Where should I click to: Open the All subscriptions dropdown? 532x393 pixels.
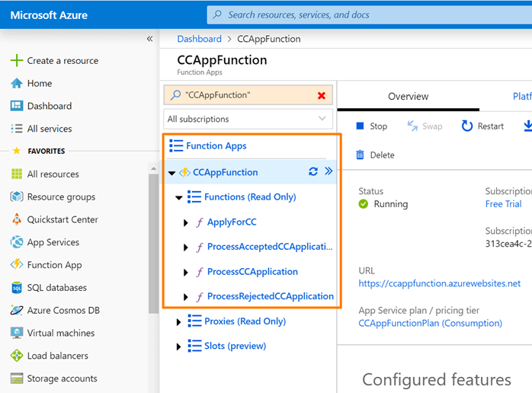pos(248,119)
